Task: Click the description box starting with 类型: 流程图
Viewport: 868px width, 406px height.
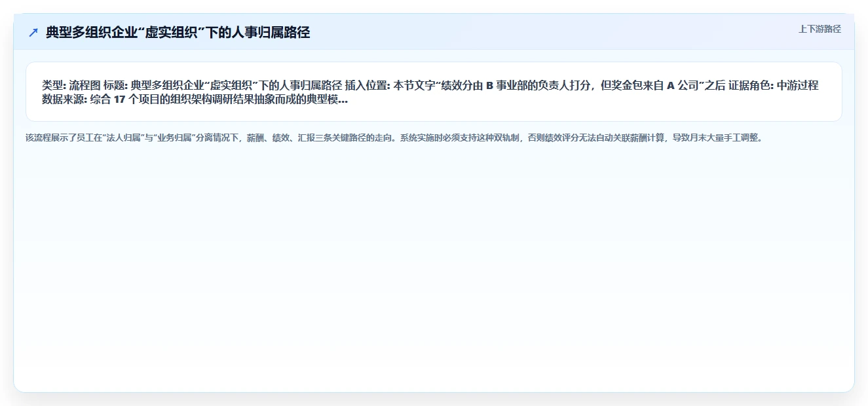Action: (434, 92)
